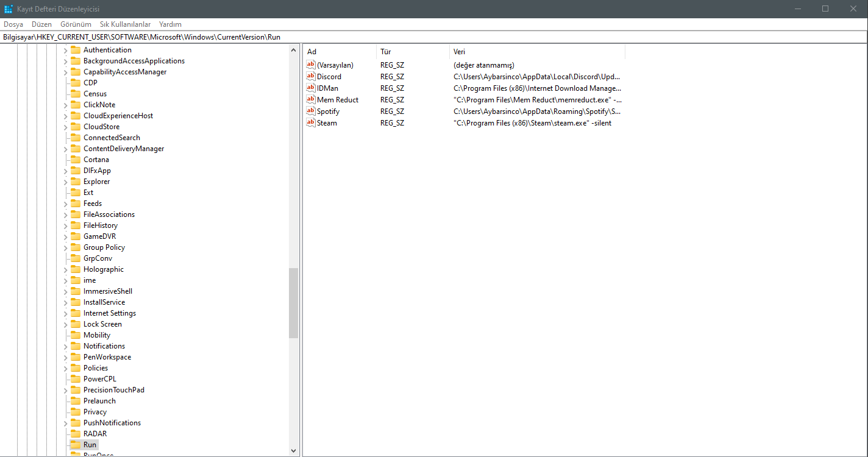868x457 pixels.
Task: Click the Prelaunch folder icon
Action: [x=76, y=401]
